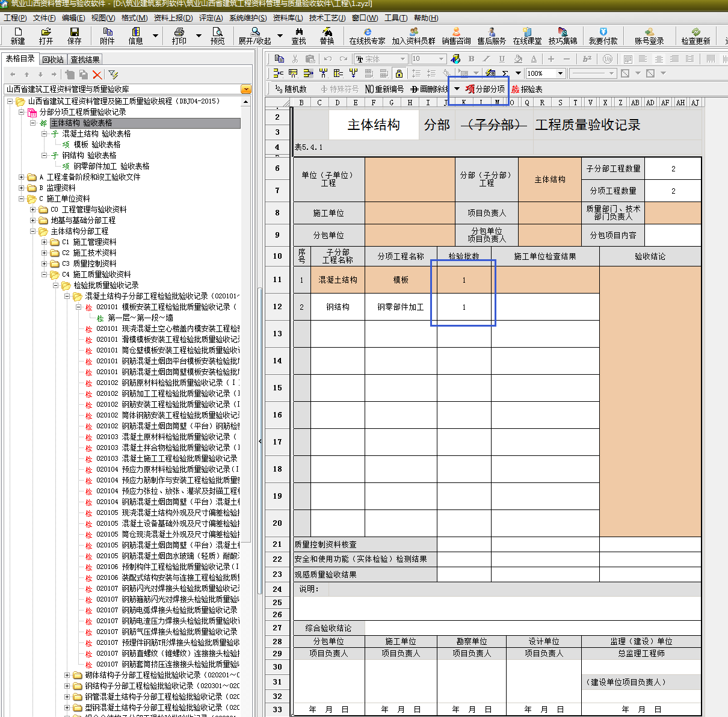Toggle bold formatting button
Viewport: 728px width, 717px height.
coord(471,59)
